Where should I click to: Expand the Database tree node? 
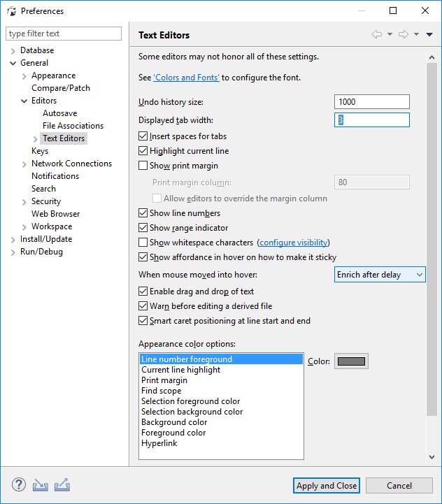(13, 51)
